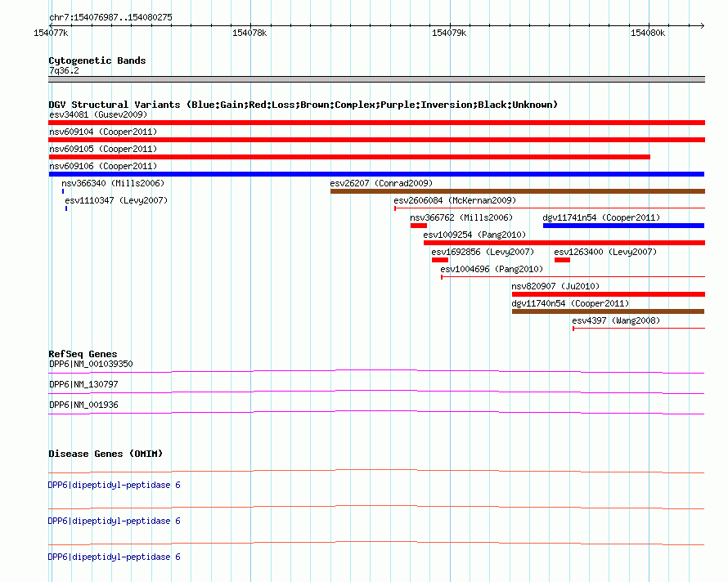Image resolution: width=728 pixels, height=582 pixels.
Task: Click the esv4397 (Wang2008) label text
Action: click(616, 320)
